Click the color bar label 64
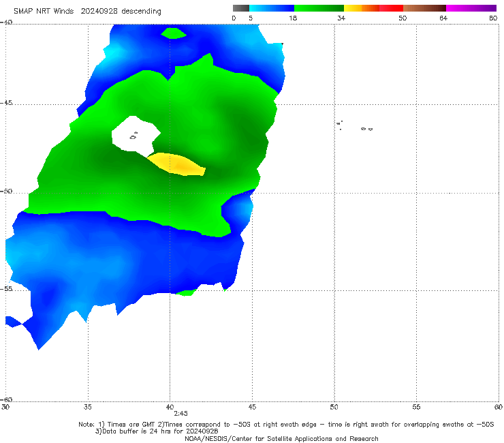Viewport: 504px width, 443px height. [443, 18]
